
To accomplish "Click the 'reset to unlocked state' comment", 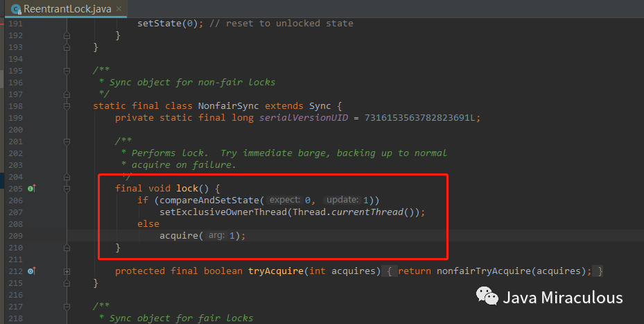I will [290, 24].
